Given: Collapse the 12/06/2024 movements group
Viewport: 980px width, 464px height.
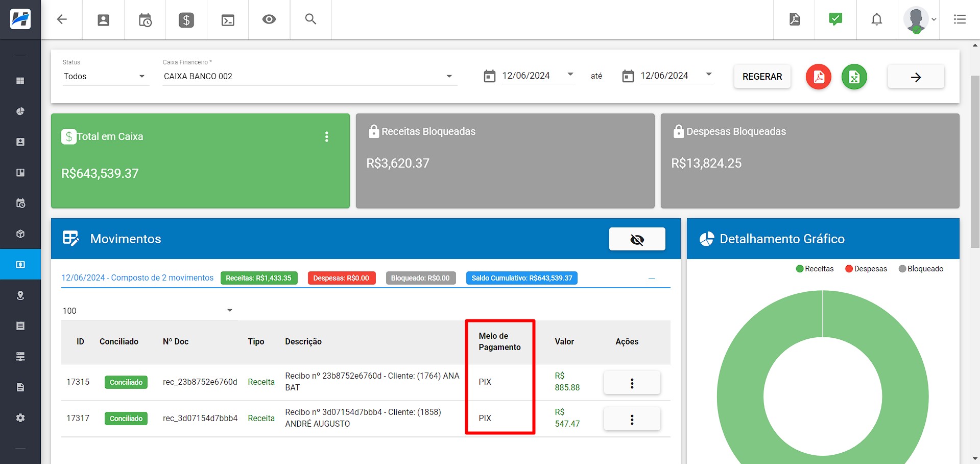Looking at the screenshot, I should coord(652,279).
